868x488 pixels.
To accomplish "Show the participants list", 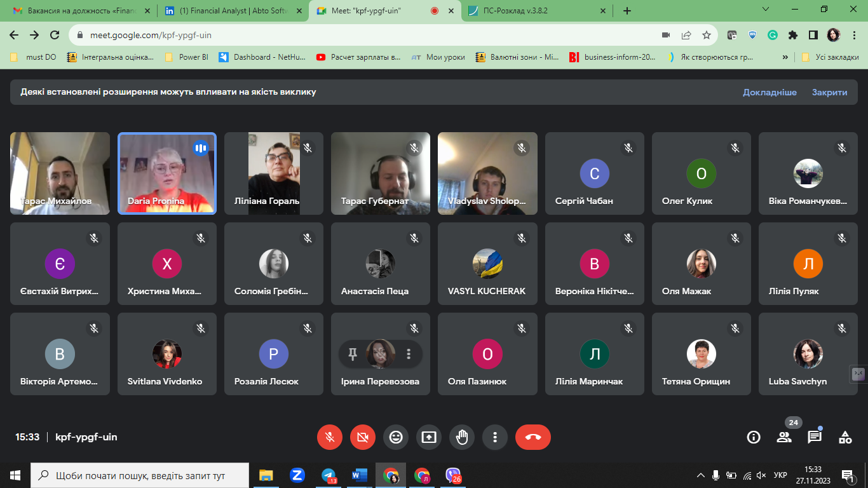I will point(784,437).
